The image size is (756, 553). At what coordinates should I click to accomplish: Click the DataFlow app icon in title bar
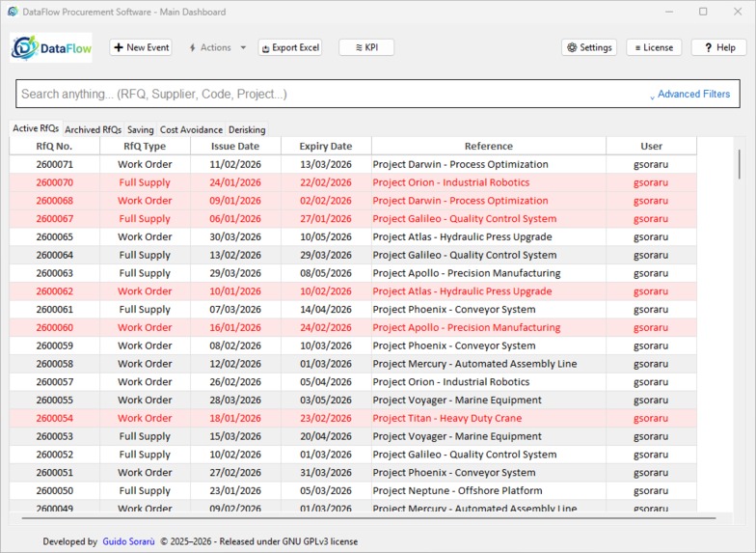[x=13, y=12]
